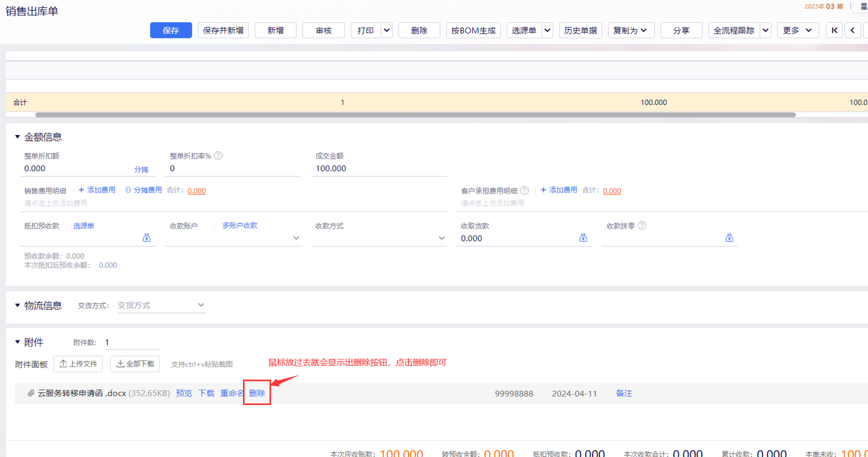Click the help icon beside 整单折扣率%

(x=218, y=156)
